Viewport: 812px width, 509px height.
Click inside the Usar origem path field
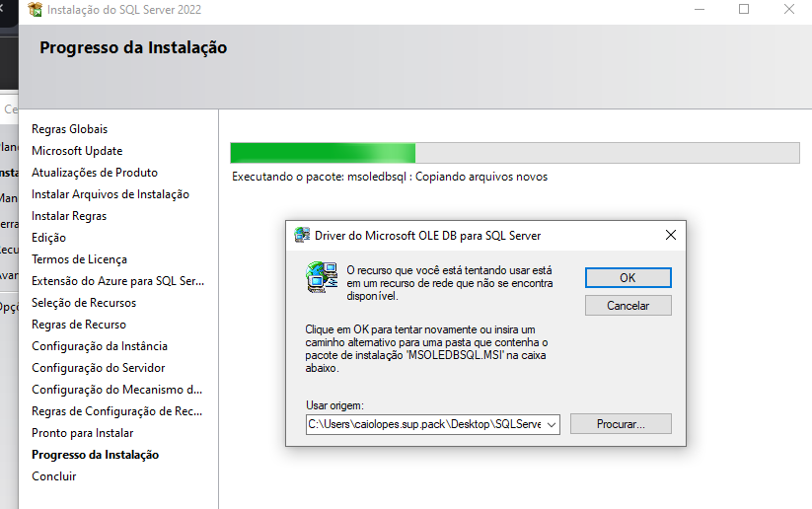[424, 424]
